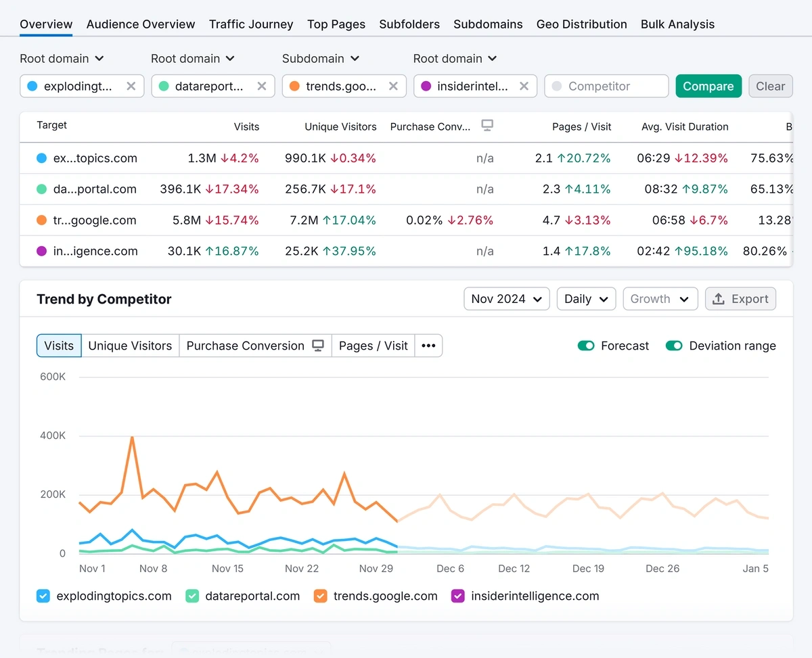Click the Export upload icon

[719, 299]
